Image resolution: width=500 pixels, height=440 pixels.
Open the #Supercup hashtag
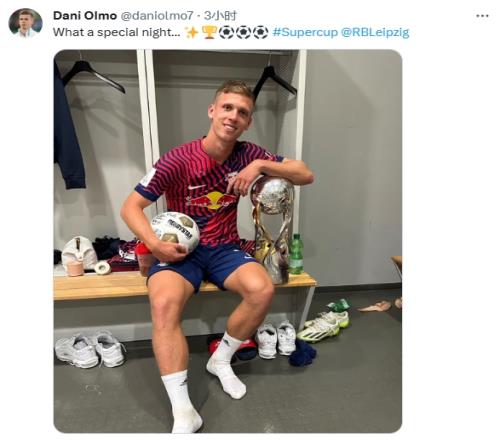305,32
